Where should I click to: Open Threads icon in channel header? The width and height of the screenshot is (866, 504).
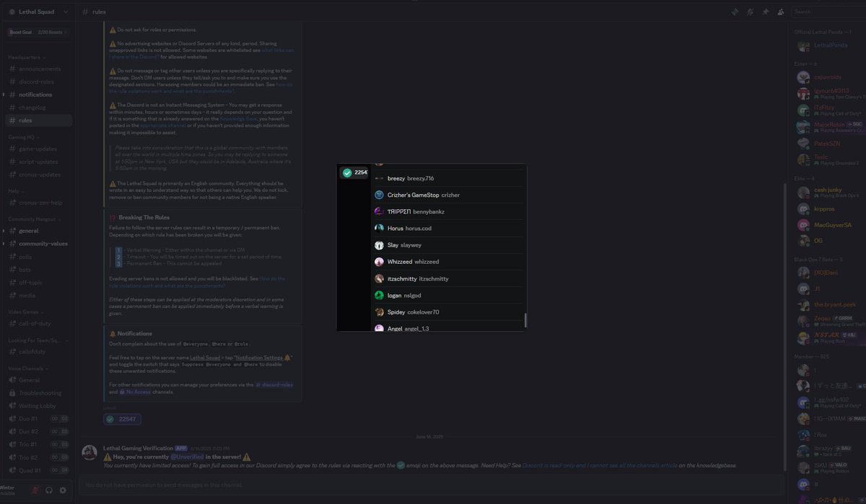735,12
